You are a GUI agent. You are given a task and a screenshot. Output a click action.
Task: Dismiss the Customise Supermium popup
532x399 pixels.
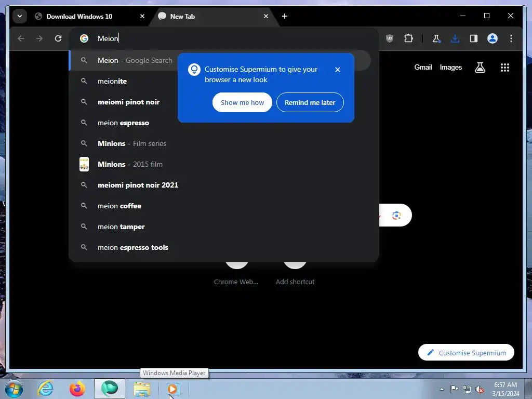pos(338,70)
